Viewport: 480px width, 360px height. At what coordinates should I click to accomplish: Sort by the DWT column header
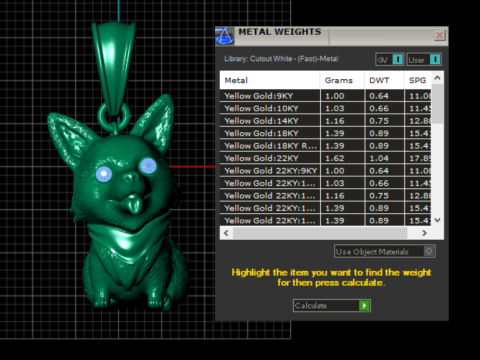tap(384, 80)
